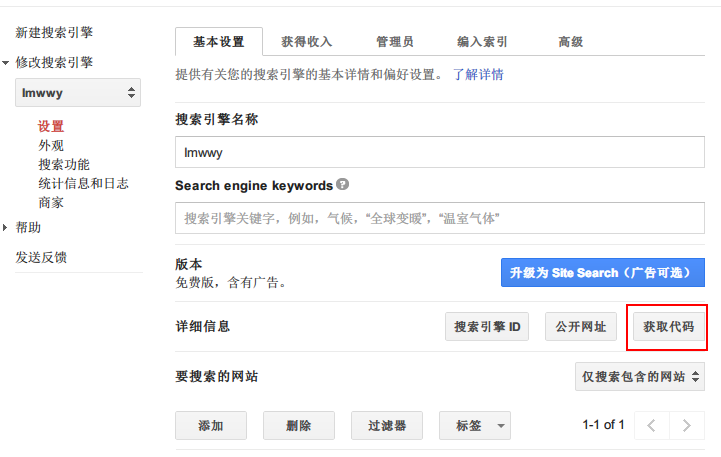
Task: Switch to the 获得收入 tab
Action: click(x=306, y=42)
